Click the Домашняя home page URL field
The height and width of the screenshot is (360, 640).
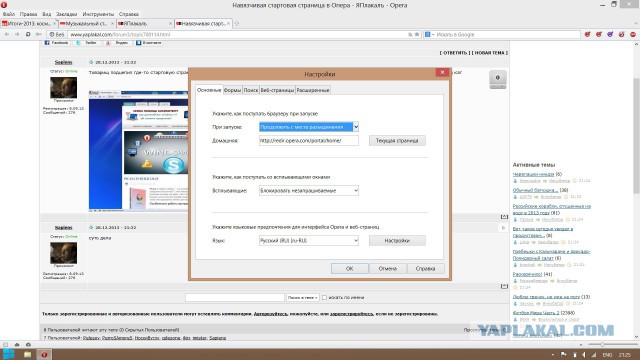tap(309, 141)
